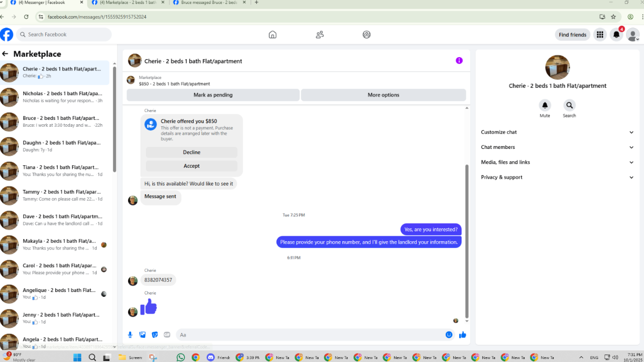Viewport: 644px width, 362px height.
Task: Open the Daughn conversation
Action: click(55, 146)
